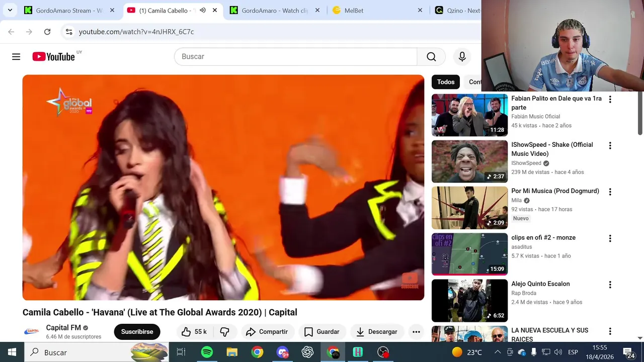644x362 pixels.
Task: Open File Explorer from the taskbar
Action: (x=232, y=352)
